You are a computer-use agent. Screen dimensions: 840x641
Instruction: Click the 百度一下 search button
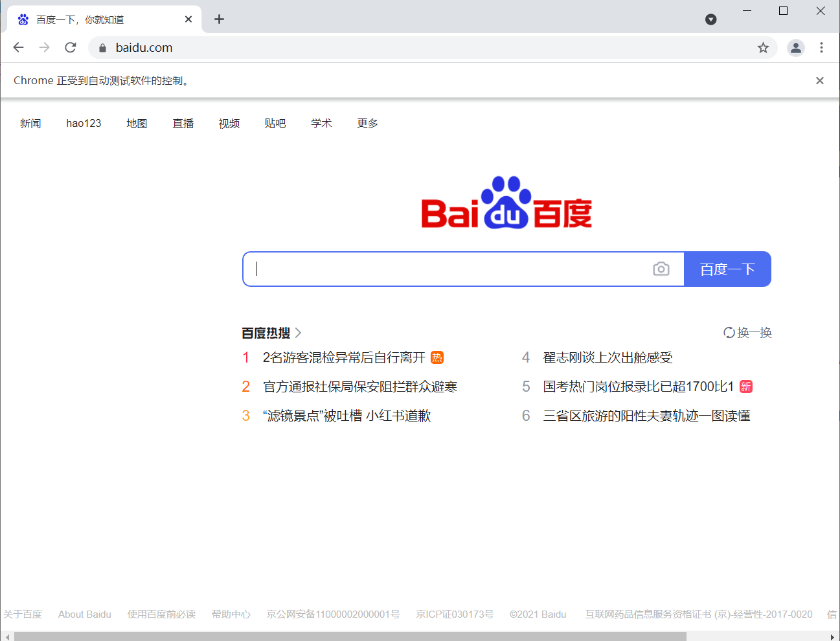727,269
